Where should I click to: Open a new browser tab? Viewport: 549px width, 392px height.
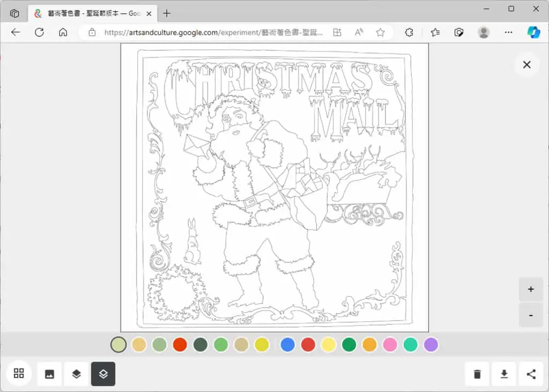[x=167, y=13]
